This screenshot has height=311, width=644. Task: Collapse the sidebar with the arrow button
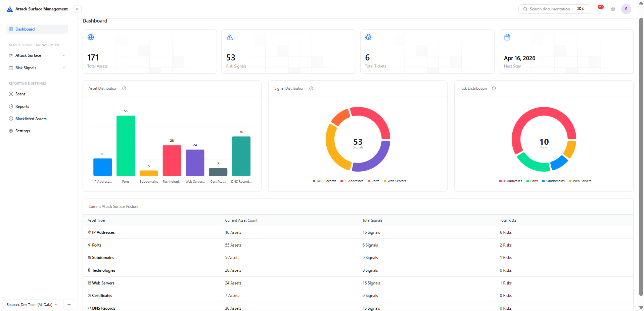point(78,9)
